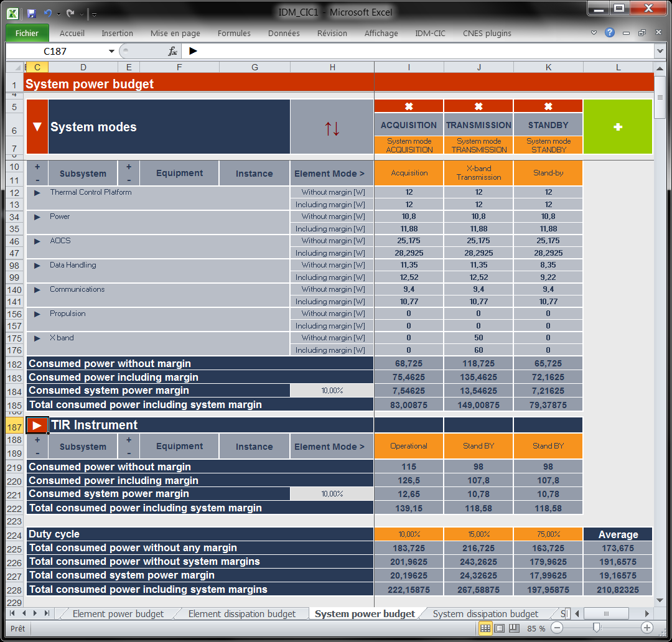Open the IDM-CIC ribbon tab
Screen dimensions: 672x642
pos(430,33)
